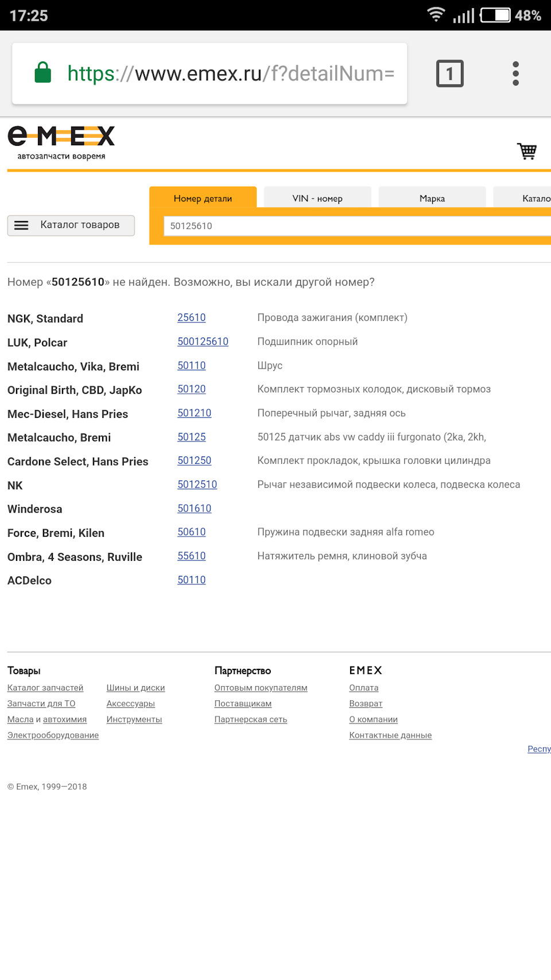The image size is (551, 980).
Task: Open part number 50610 link
Action: 192,532
